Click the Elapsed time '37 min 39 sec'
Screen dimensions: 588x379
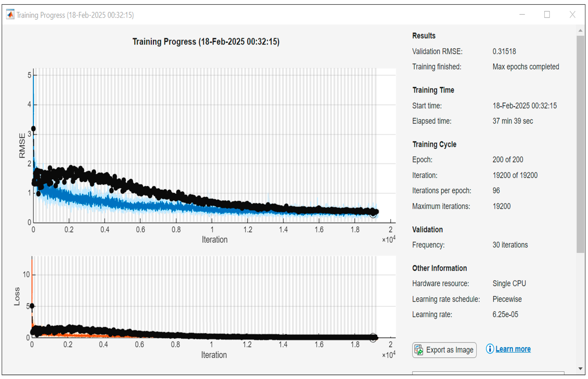513,121
